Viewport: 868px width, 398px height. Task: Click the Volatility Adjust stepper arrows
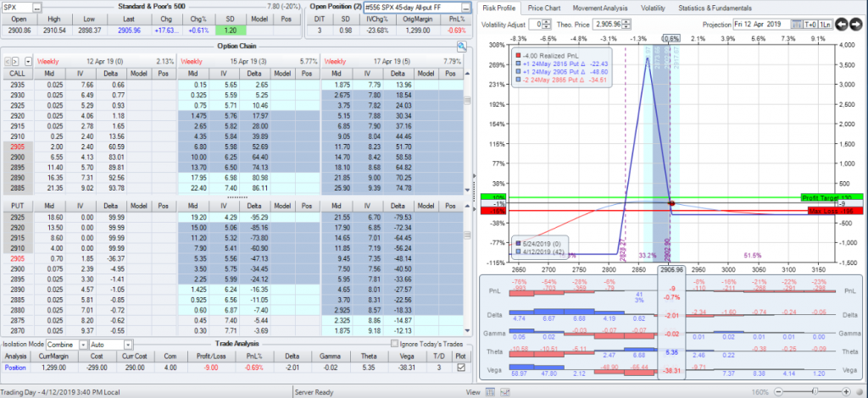[x=547, y=25]
